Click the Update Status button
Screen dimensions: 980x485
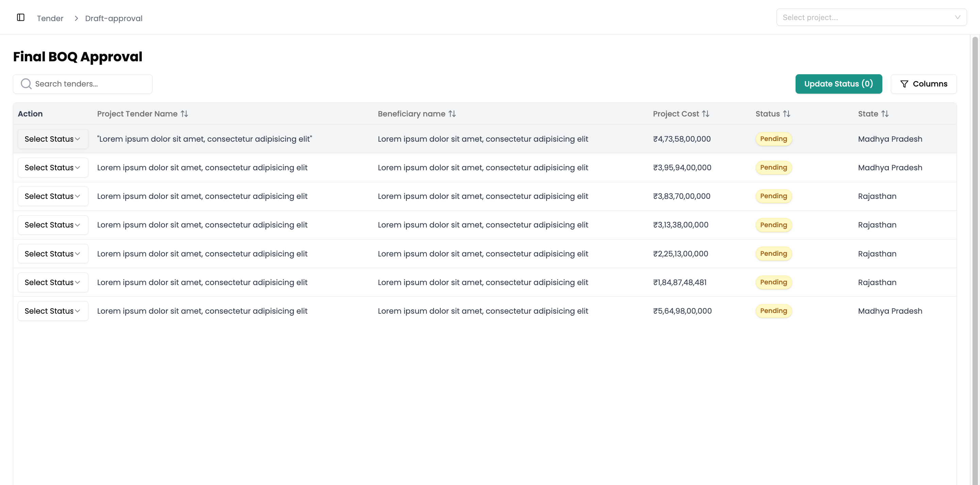click(x=838, y=84)
